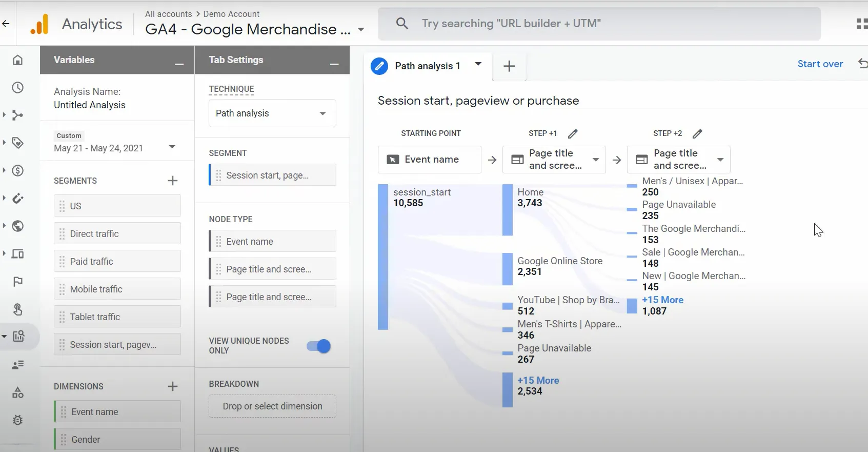Select the Path analysis 1 tab
The width and height of the screenshot is (868, 452).
click(x=427, y=66)
